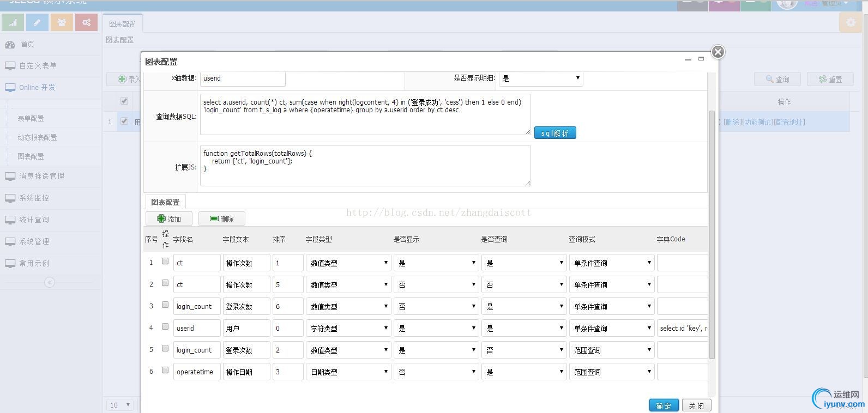Tick the checkbox for row 3 (login_count)

(x=165, y=305)
